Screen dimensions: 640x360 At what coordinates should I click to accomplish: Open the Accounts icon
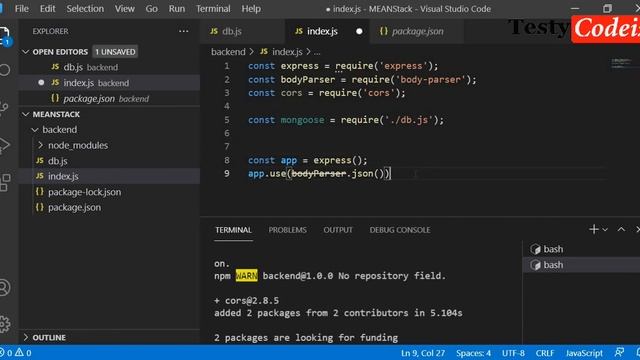click(4, 287)
